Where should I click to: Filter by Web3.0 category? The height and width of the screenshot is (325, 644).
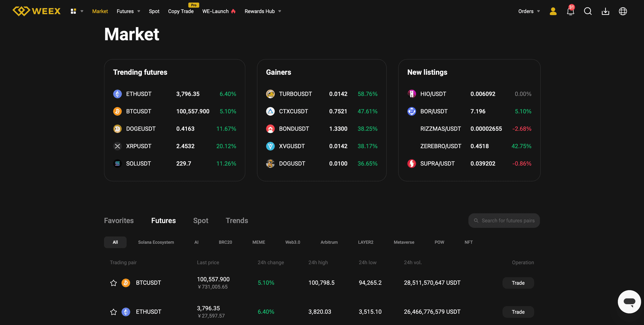coord(293,242)
